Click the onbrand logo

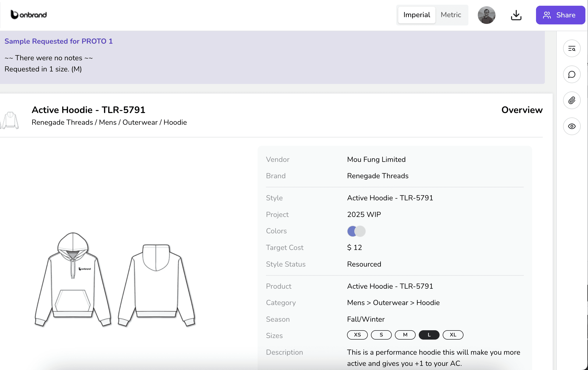point(29,15)
